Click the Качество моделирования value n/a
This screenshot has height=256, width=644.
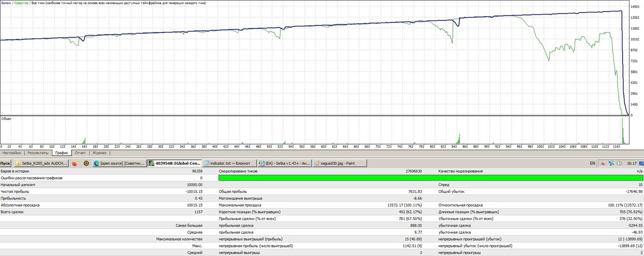(640, 171)
